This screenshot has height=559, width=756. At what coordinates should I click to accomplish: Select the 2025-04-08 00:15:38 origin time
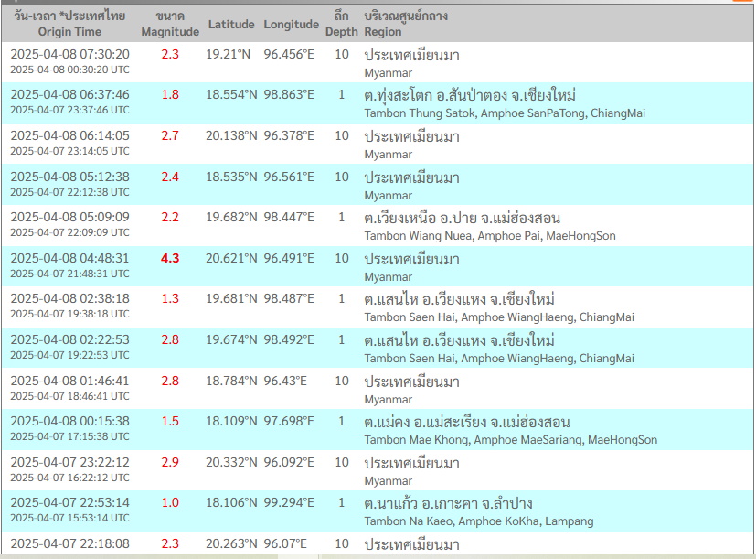(69, 422)
